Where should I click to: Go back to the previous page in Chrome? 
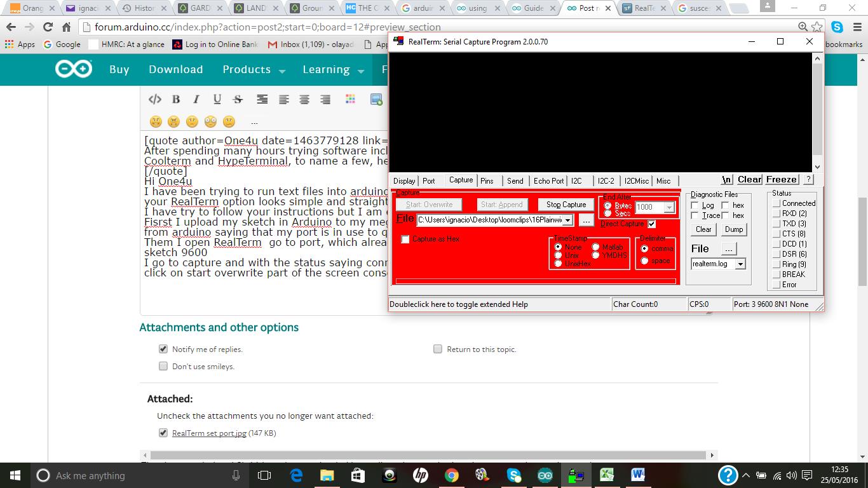11,27
